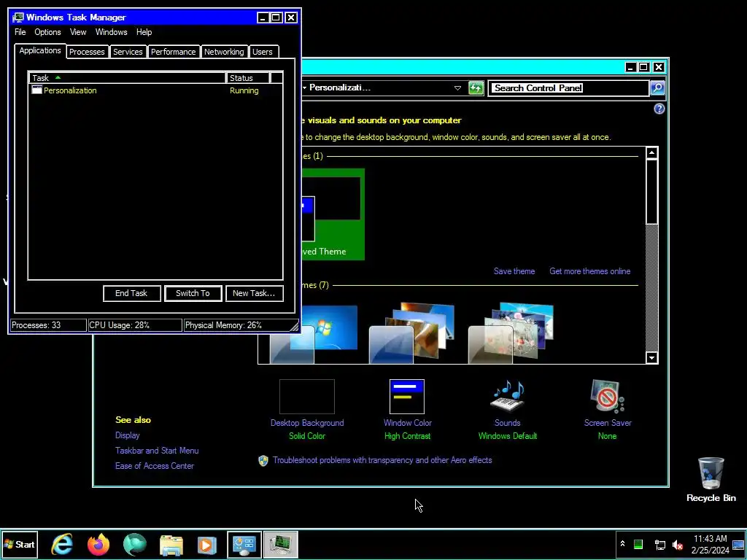747x560 pixels.
Task: Open the address bar dropdown arrow
Action: tap(457, 88)
